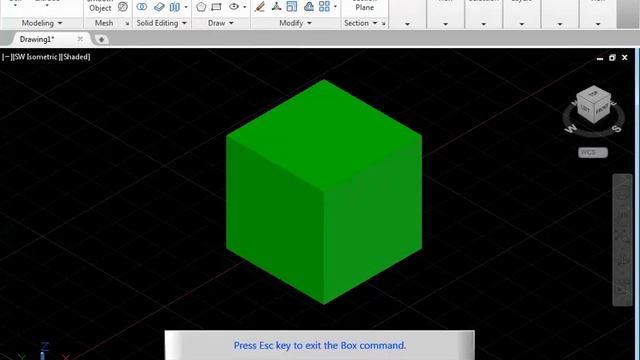Minimize the drawing viewport window
640x360 pixels.
(600, 58)
